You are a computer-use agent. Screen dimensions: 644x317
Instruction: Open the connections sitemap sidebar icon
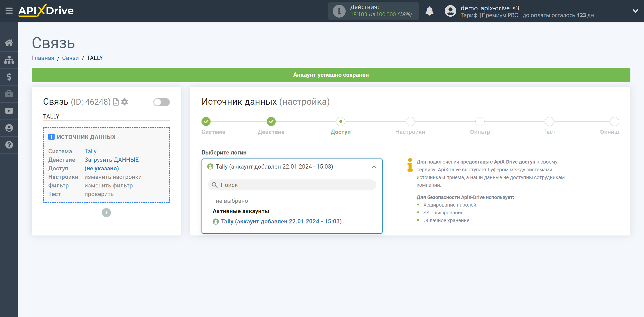point(9,60)
